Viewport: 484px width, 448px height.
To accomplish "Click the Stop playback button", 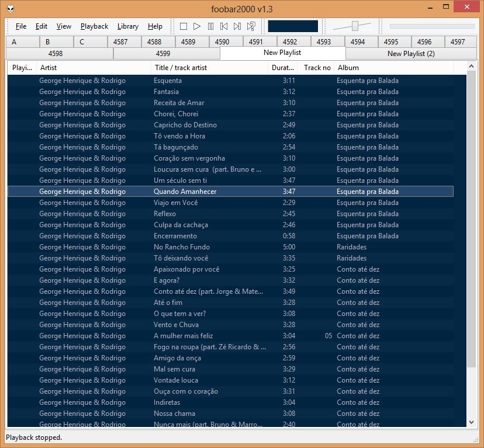I will 184,26.
